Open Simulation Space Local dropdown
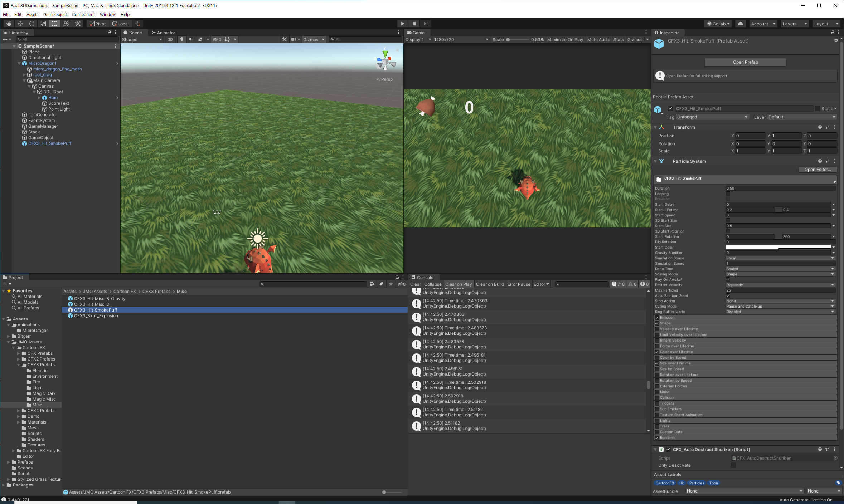The width and height of the screenshot is (844, 504). [x=780, y=258]
